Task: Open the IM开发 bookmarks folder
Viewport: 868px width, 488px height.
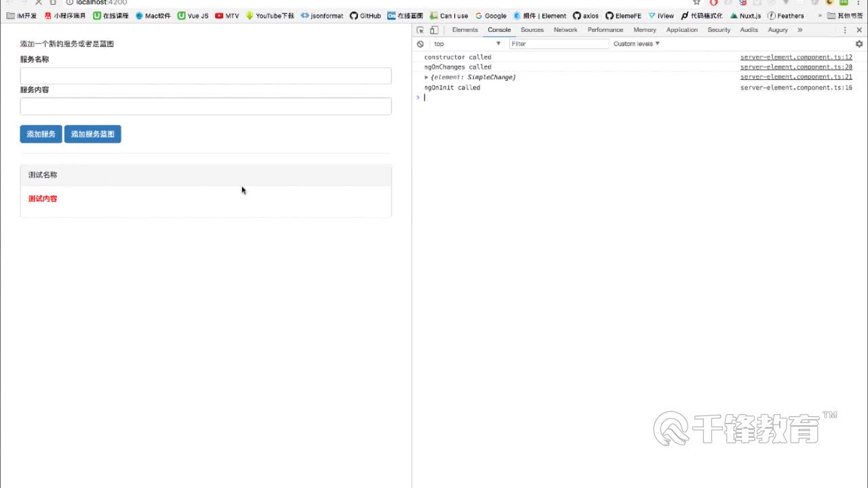Action: [22, 16]
